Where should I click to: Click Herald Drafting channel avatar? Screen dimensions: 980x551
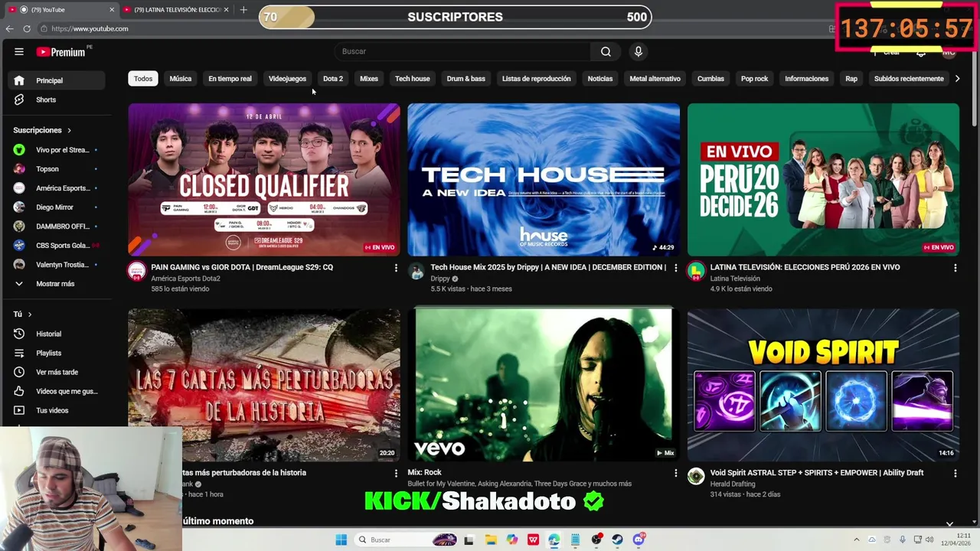click(696, 476)
